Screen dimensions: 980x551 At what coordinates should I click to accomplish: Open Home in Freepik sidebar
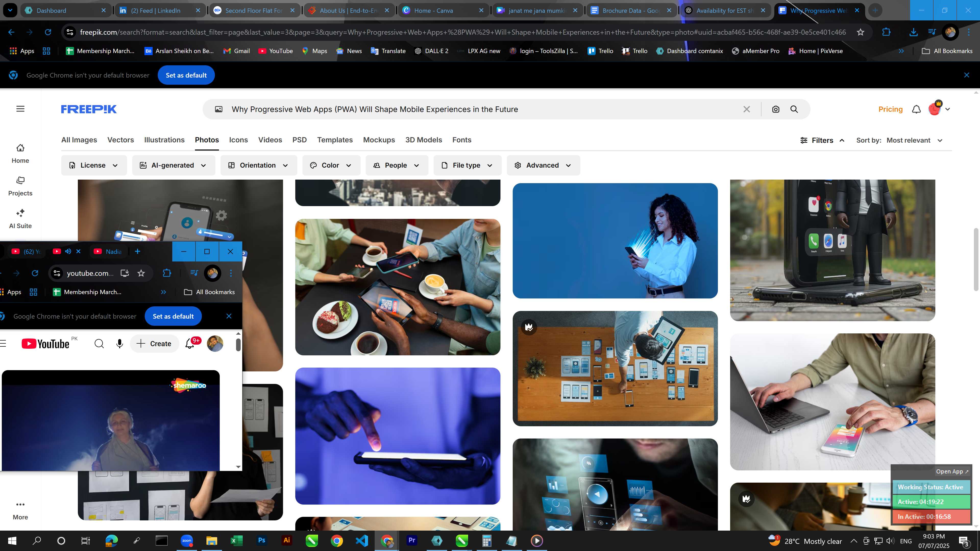tap(20, 154)
